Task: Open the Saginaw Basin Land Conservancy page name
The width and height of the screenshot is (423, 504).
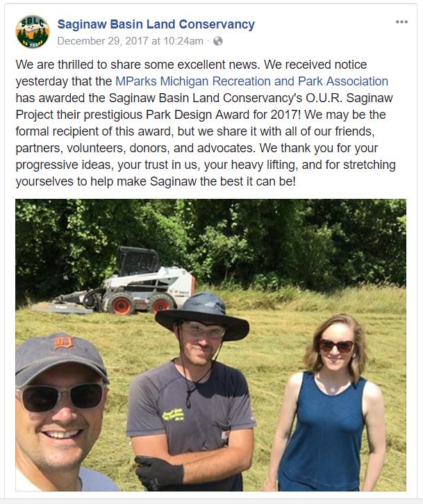Action: point(156,24)
